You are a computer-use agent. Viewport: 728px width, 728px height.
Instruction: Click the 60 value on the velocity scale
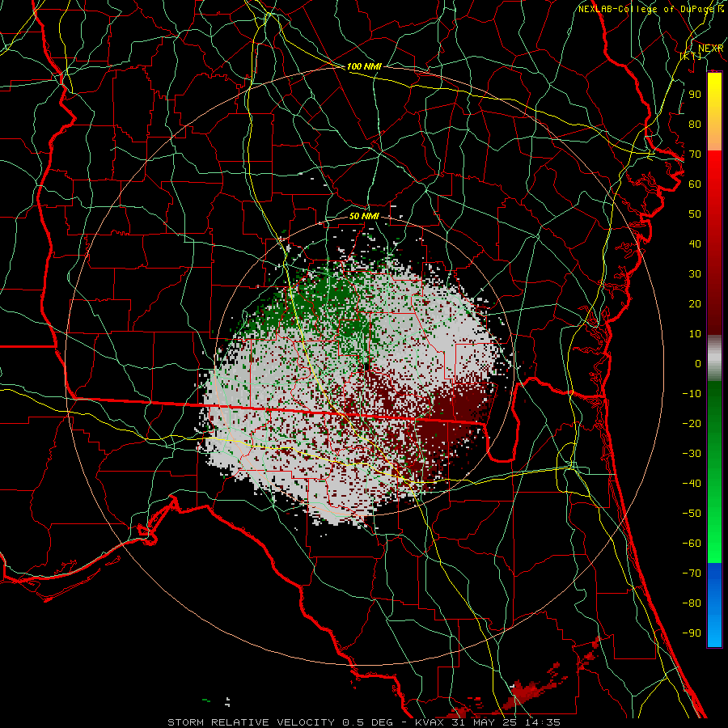(695, 184)
